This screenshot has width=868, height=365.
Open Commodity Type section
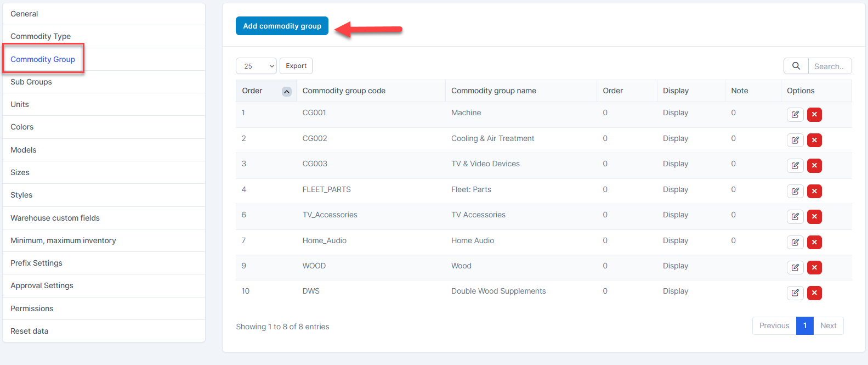click(104, 36)
